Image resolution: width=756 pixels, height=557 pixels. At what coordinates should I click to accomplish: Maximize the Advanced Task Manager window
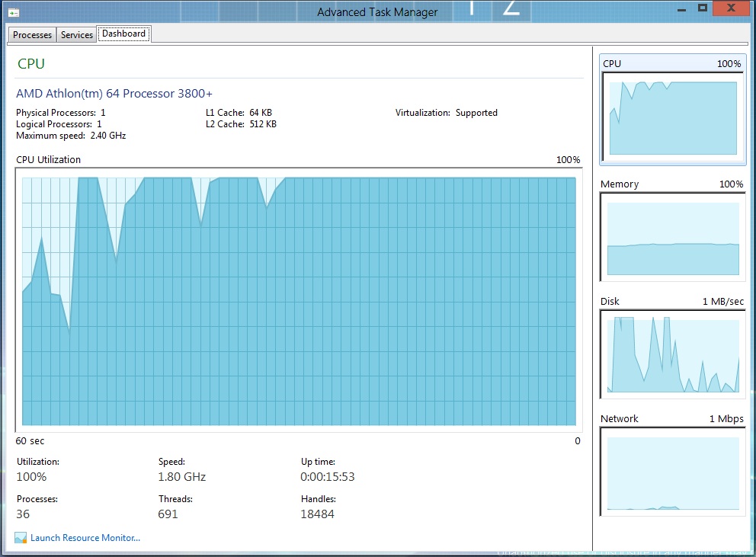703,8
